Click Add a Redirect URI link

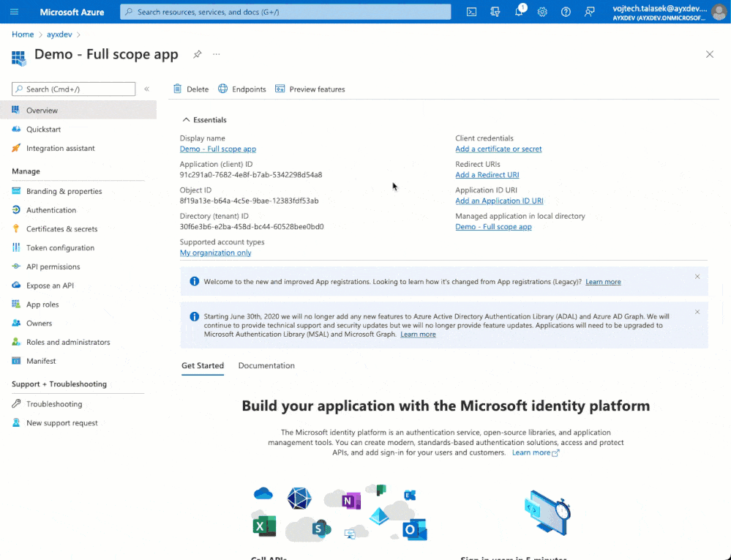487,175
